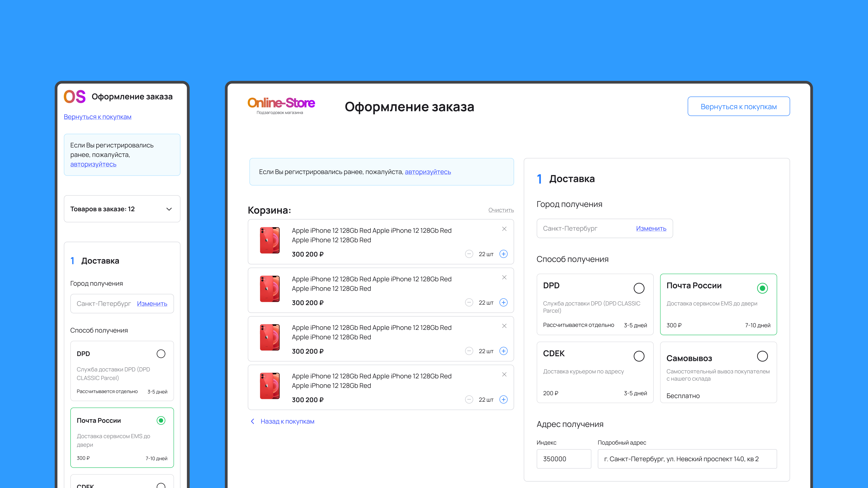Increase quantity of third cart item

pos(503,351)
